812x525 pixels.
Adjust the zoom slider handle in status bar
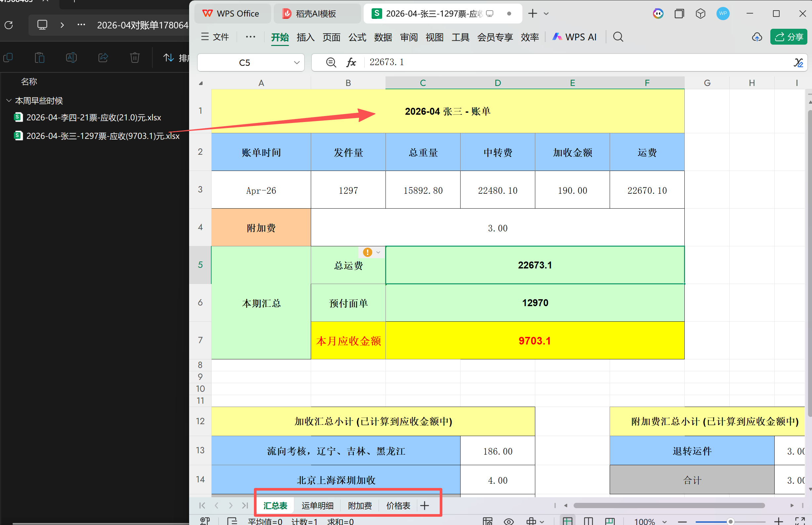(x=731, y=522)
